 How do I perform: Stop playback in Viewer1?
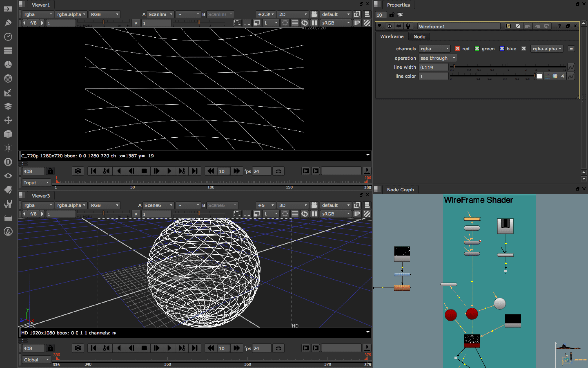[144, 171]
